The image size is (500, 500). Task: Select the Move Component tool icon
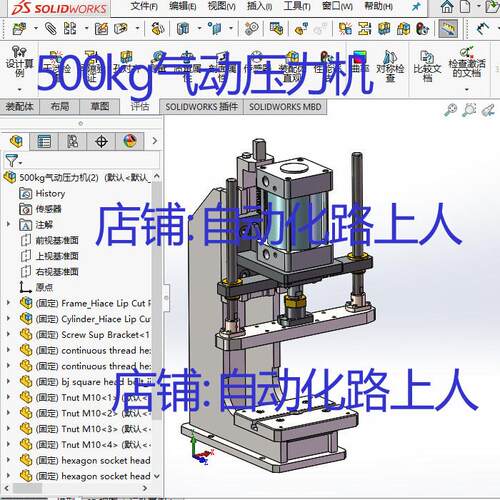pos(121,29)
